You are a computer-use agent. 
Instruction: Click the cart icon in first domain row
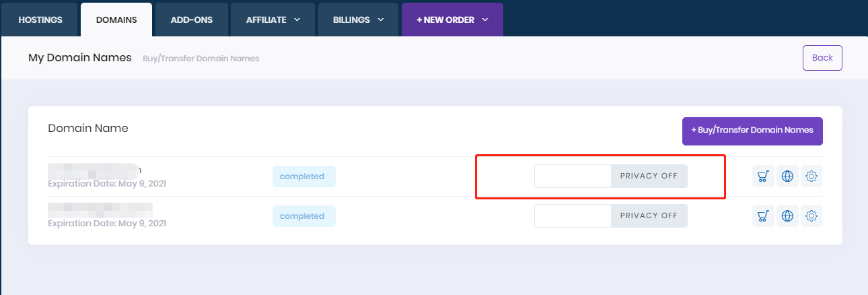763,176
